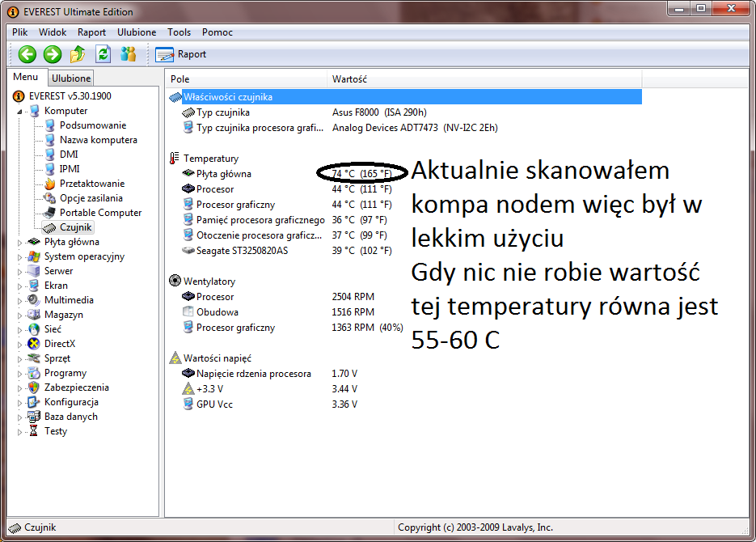Screen dimensions: 756x542
Task: Select the Właściwości czujnika header row
Action: point(404,97)
